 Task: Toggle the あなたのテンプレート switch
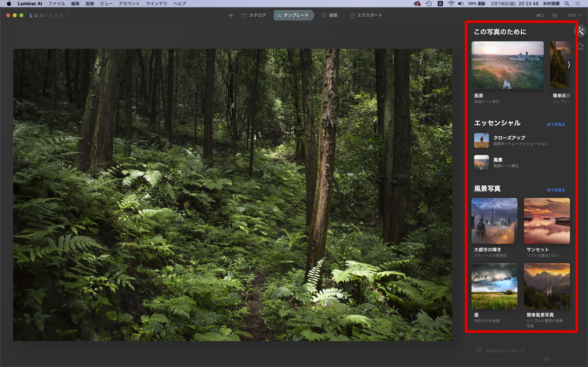(x=479, y=350)
